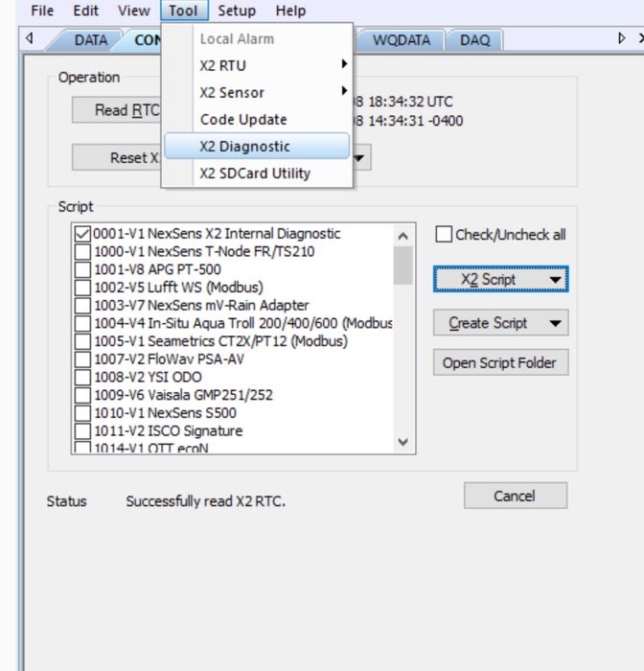
Task: Click Open Script Folder button
Action: (500, 362)
